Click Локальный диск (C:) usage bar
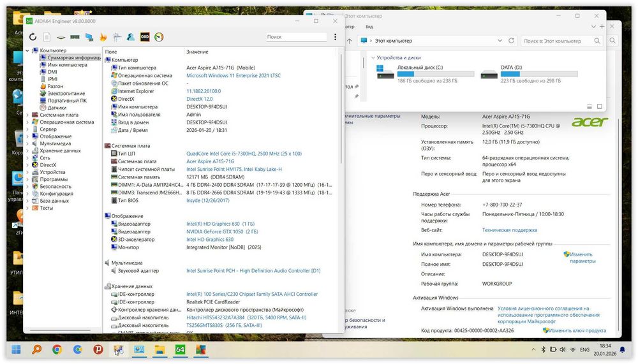 tap(436, 75)
